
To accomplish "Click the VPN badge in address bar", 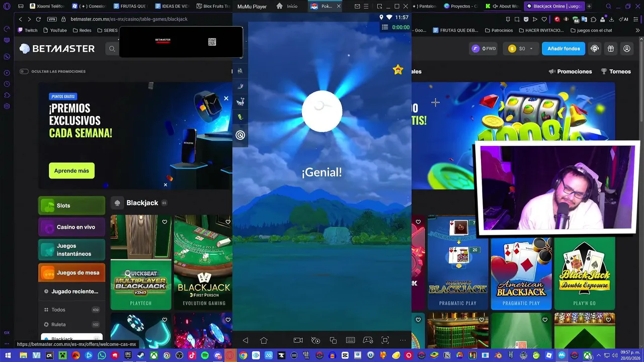I will [x=52, y=19].
